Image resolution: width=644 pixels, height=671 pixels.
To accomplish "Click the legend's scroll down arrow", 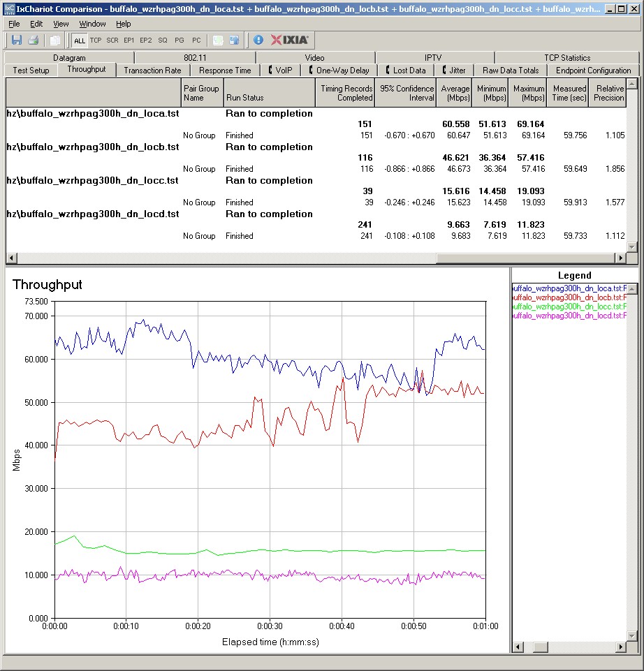I will pyautogui.click(x=632, y=636).
